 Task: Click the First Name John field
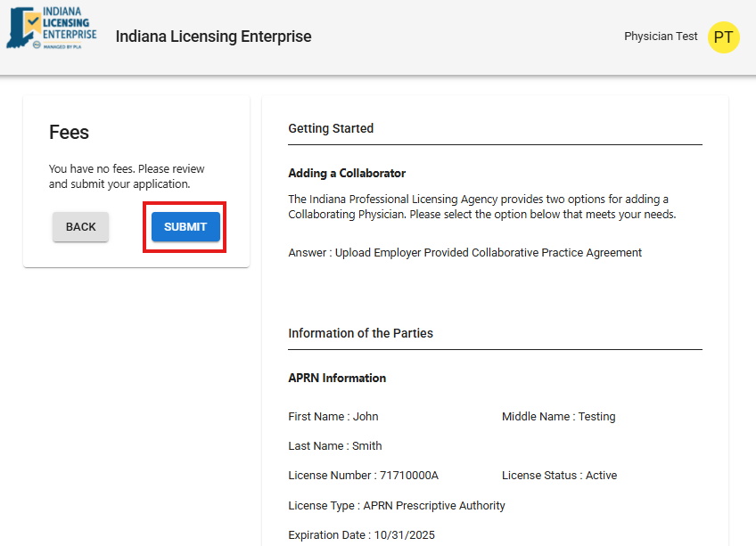click(x=333, y=416)
